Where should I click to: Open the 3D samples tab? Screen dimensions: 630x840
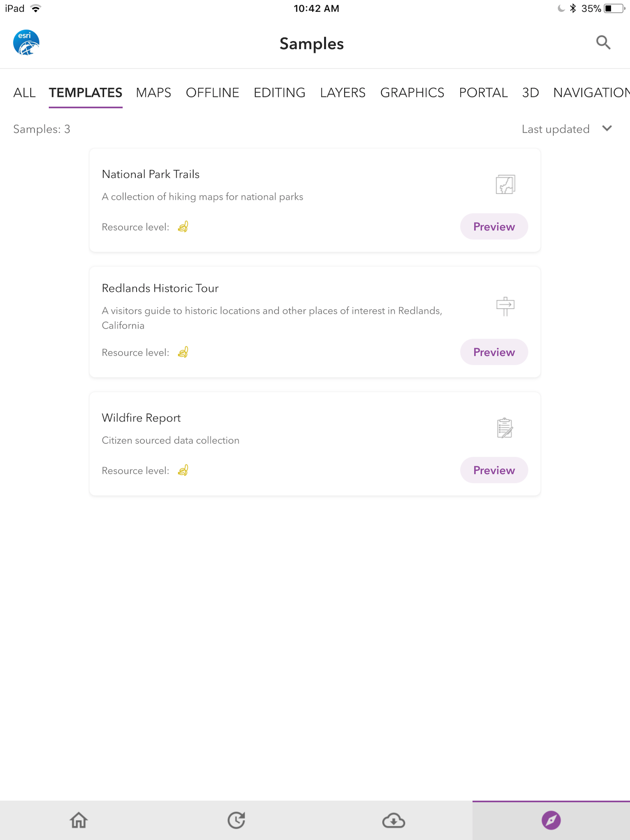(530, 92)
